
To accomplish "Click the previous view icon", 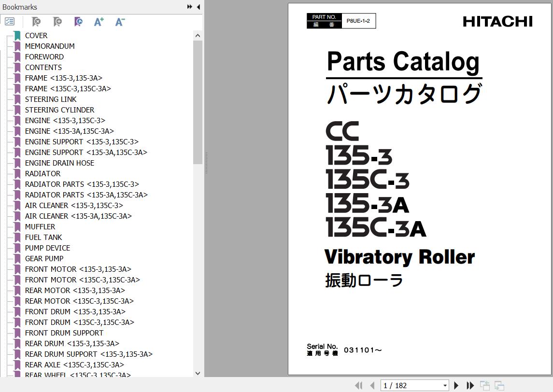I will tap(484, 386).
